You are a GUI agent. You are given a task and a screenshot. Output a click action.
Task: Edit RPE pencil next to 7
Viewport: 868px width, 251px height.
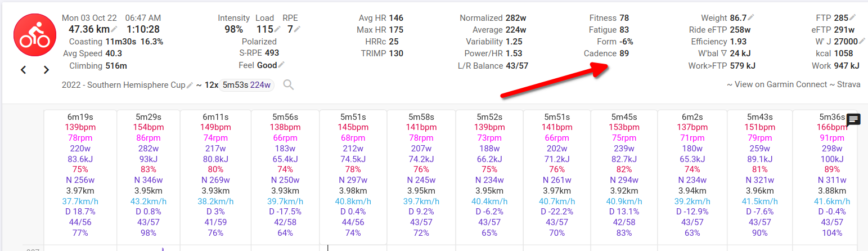click(x=298, y=29)
